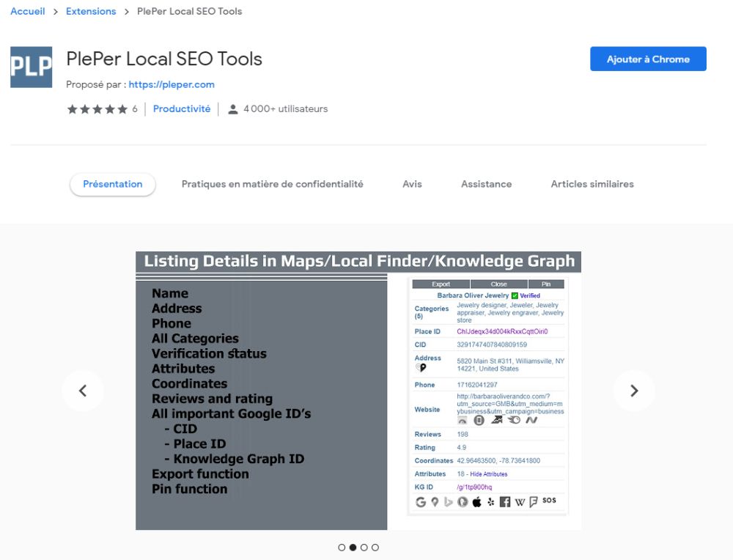Screen dimensions: 733x560
Task: Click Export button in listing preview
Action: click(441, 284)
